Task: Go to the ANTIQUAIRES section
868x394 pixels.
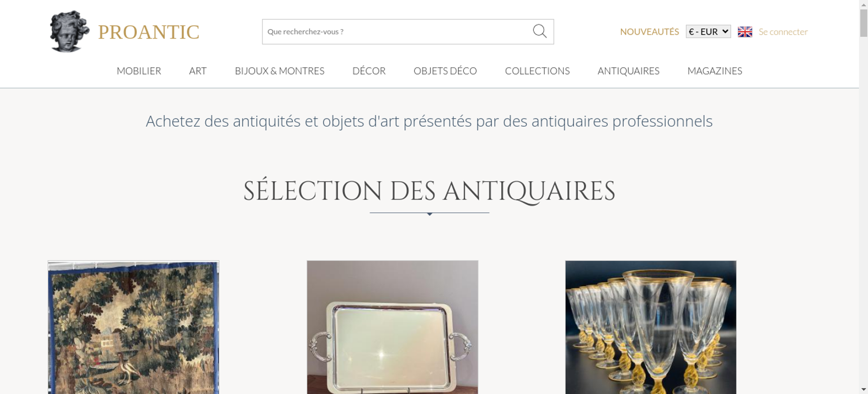Action: click(x=628, y=71)
